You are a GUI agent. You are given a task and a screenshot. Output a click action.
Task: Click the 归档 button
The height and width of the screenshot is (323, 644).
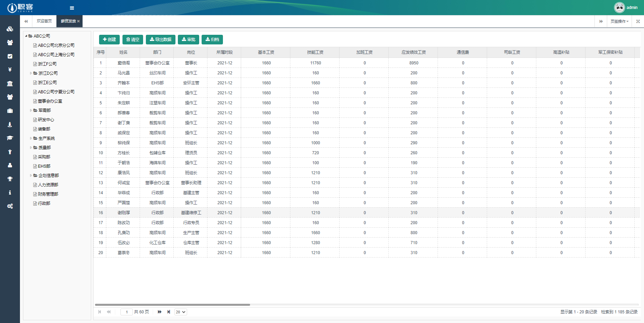[x=212, y=40]
